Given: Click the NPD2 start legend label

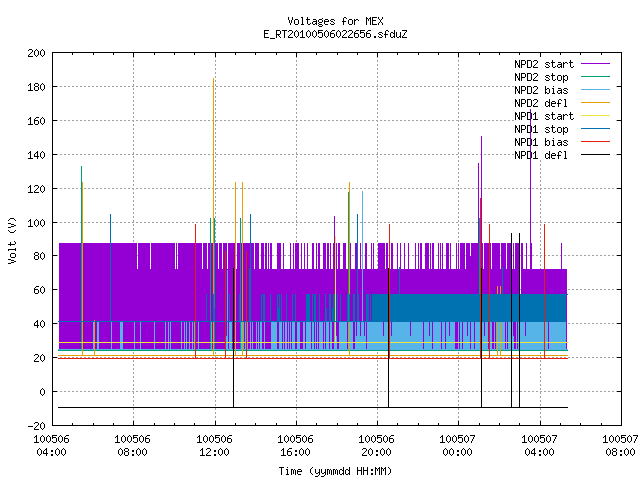Looking at the screenshot, I should coord(544,64).
